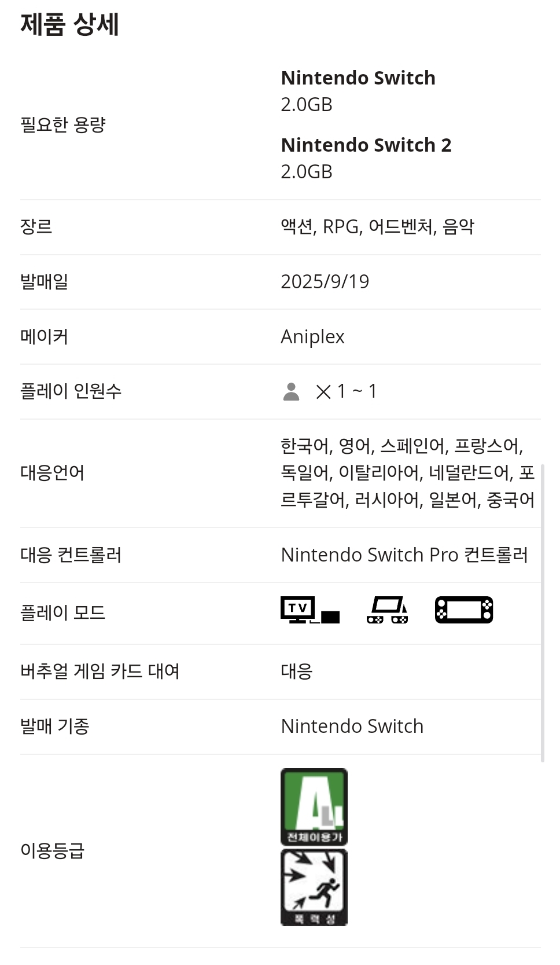Click the genre list 액션, RPG, 어드벤처, 음악
This screenshot has height=965, width=560.
tap(377, 227)
